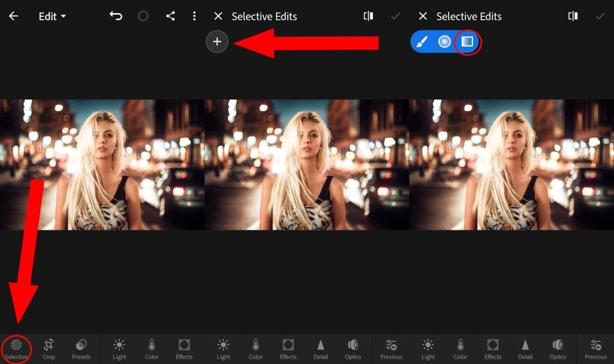614x364 pixels.
Task: Select the Selective edits tool
Action: (x=17, y=348)
